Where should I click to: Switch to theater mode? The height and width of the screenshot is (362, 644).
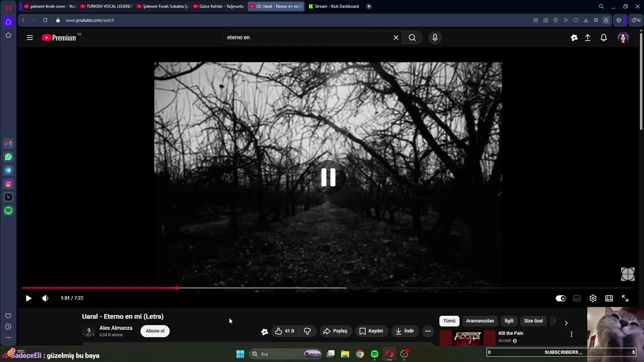click(x=609, y=298)
